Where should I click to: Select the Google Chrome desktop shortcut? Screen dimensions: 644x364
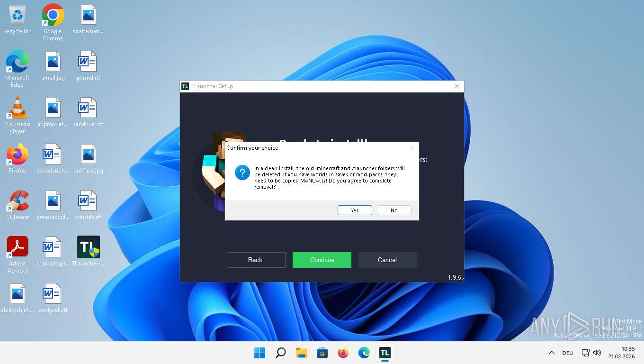pyautogui.click(x=53, y=22)
